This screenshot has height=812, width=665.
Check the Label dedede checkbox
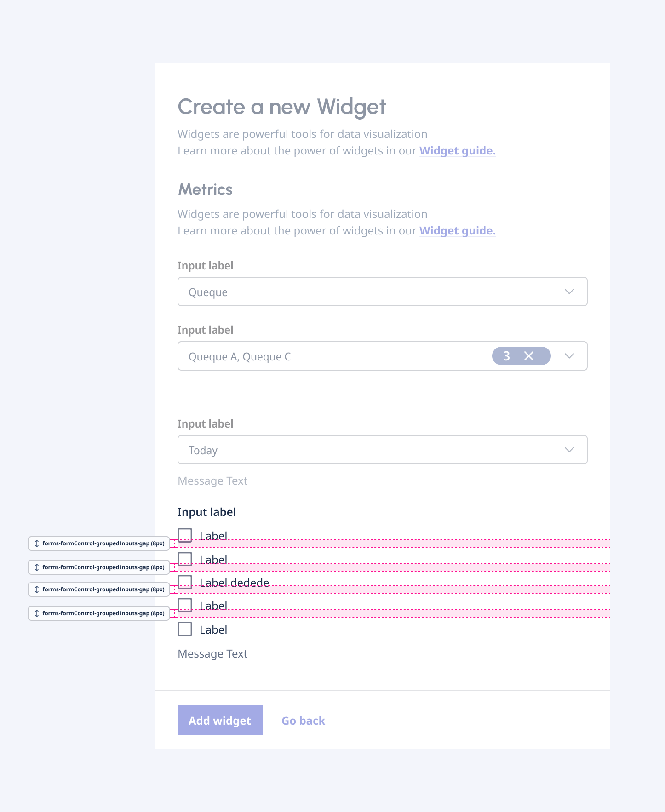pyautogui.click(x=185, y=583)
